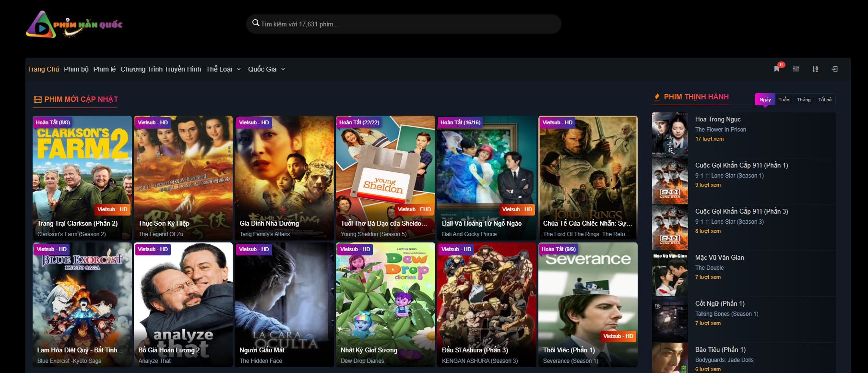Click the Phim Hàn Quốc site logo

[75, 24]
